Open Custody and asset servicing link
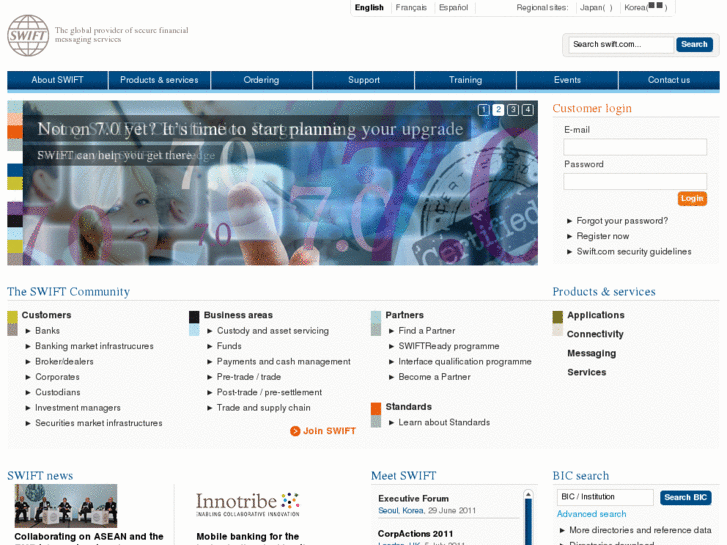This screenshot has height=545, width=727. 273,331
